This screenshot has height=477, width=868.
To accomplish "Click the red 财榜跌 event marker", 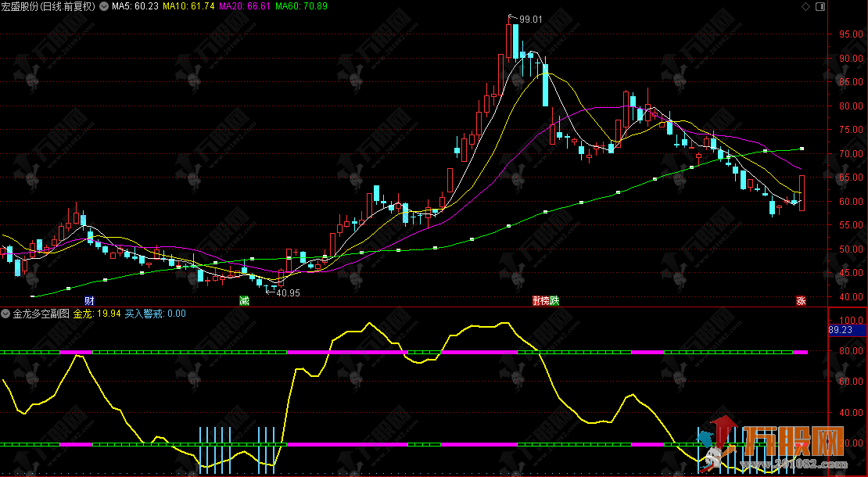I will pyautogui.click(x=546, y=301).
